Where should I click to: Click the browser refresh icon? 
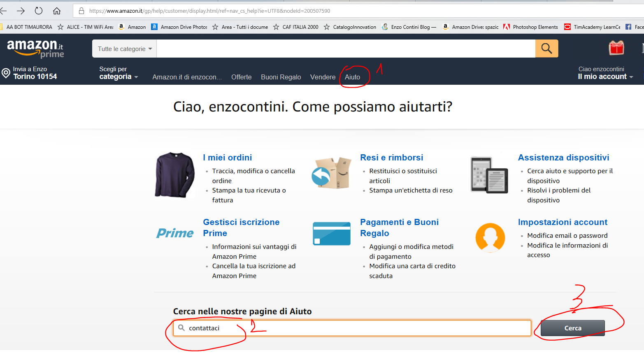(39, 11)
